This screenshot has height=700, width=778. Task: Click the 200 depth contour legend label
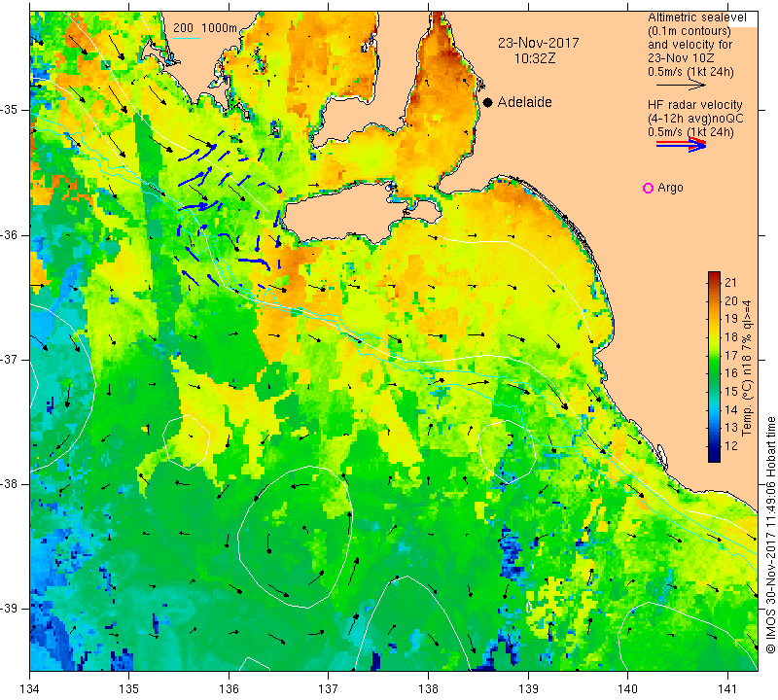(183, 28)
